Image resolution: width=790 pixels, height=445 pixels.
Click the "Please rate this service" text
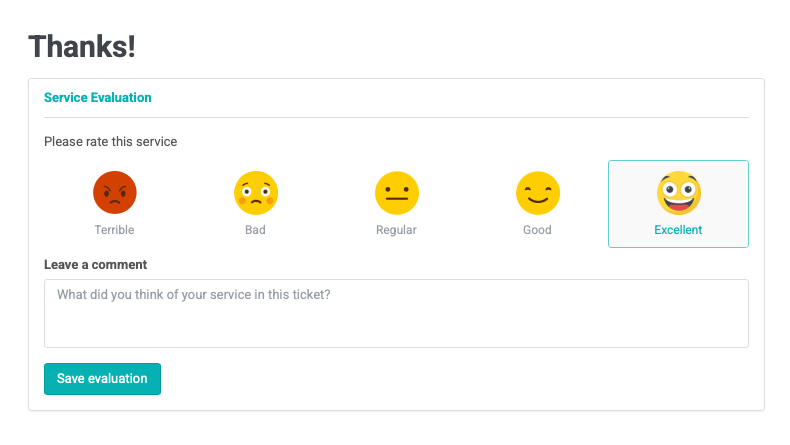(x=110, y=142)
